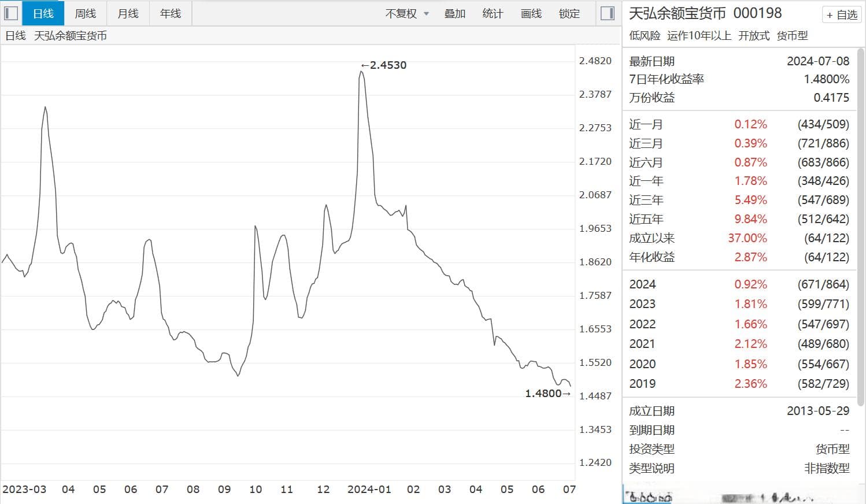Screen dimensions: 866x504
Task: Click the ranking (64/122) for 成立以来
Action: 827,238
